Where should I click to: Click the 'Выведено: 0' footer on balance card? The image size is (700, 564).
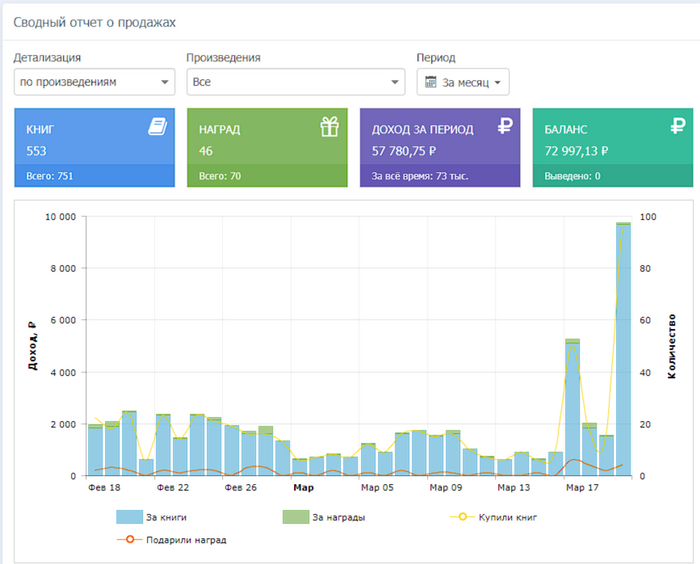click(x=571, y=176)
